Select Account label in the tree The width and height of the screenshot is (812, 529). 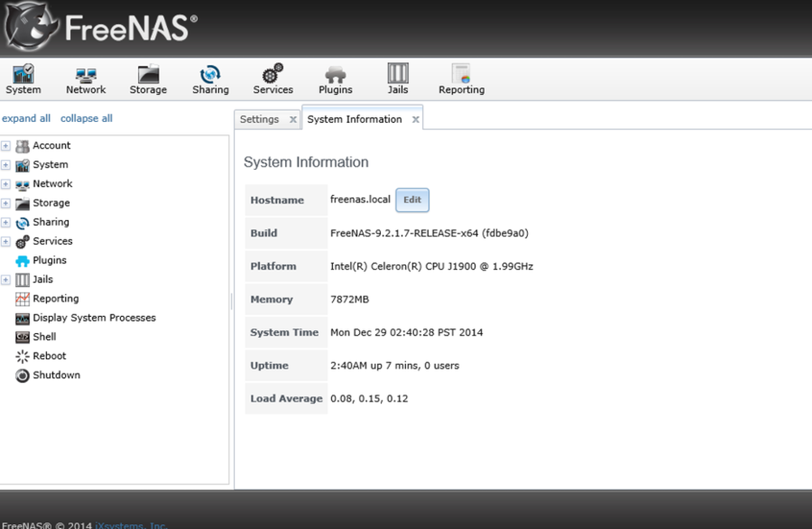click(52, 145)
